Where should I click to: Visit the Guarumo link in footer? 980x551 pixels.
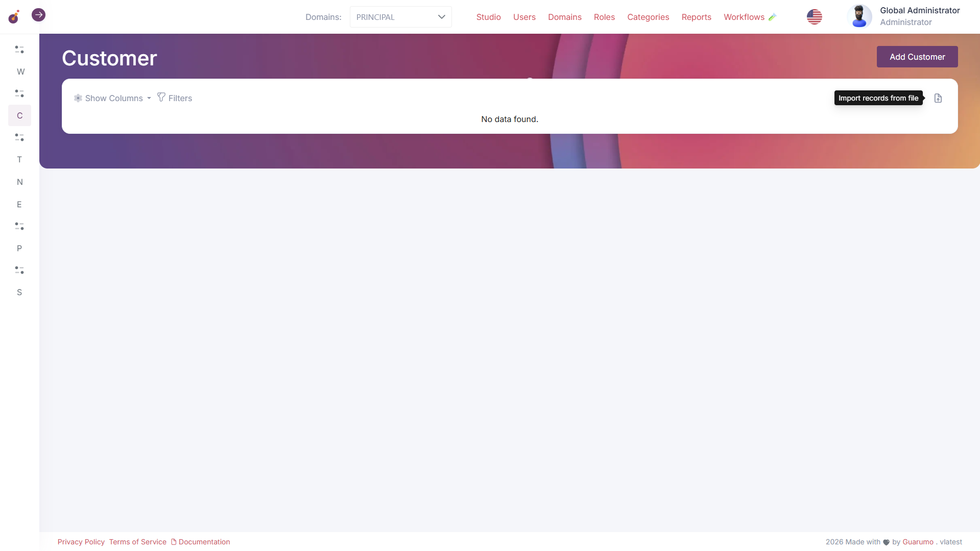(917, 542)
